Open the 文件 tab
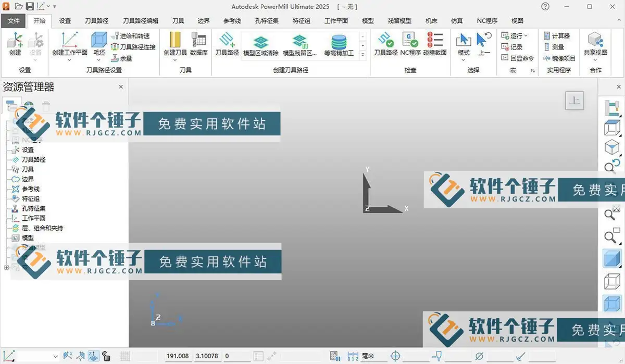 (14, 21)
